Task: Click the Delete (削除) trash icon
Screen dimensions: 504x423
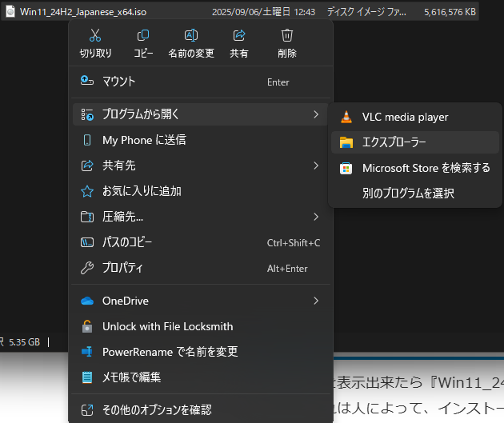Action: pos(287,35)
